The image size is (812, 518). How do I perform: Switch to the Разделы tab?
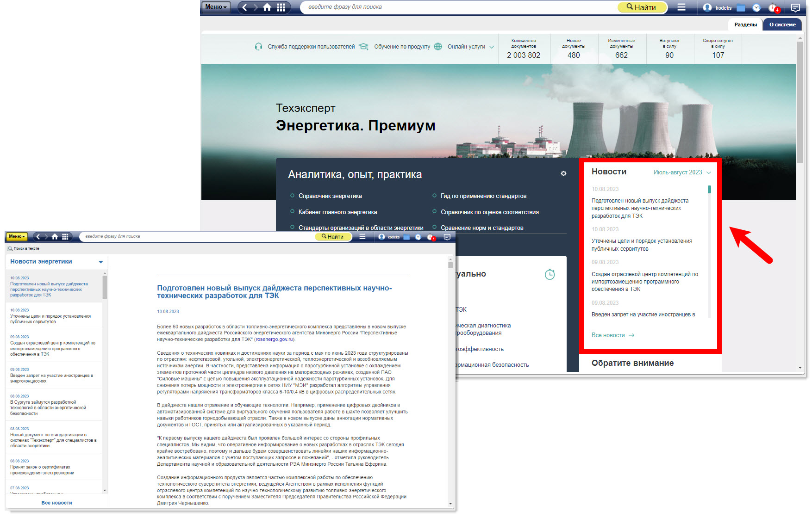(x=745, y=25)
